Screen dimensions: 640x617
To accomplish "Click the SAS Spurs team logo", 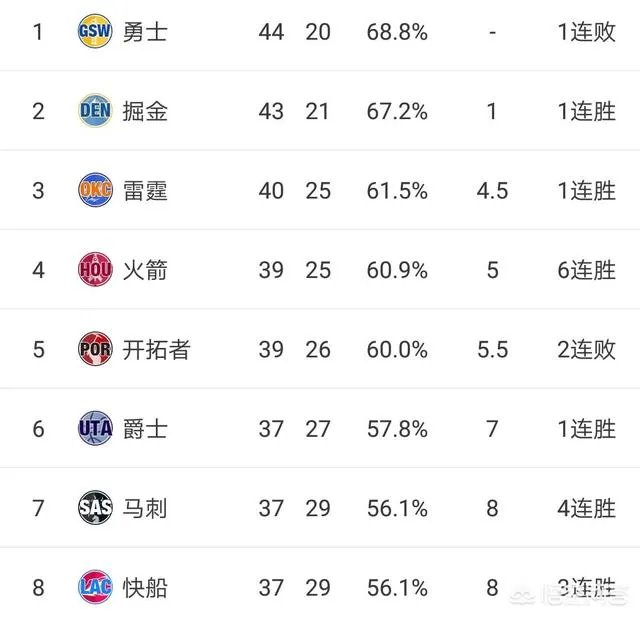I will click(95, 508).
